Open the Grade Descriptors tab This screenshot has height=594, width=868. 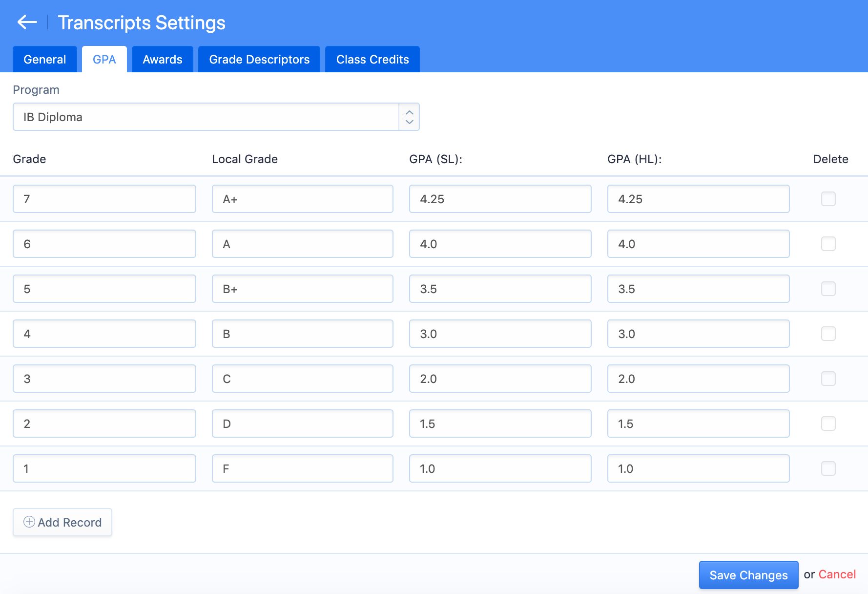(x=259, y=59)
